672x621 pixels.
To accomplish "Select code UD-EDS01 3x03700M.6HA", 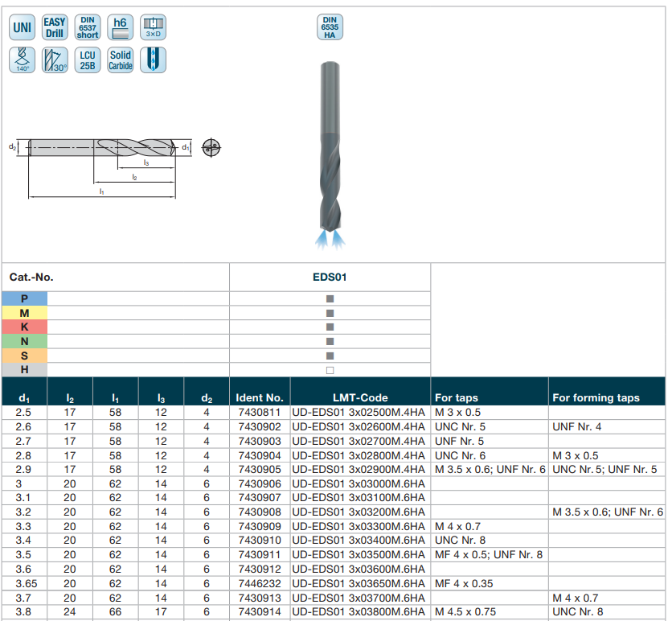I will (359, 598).
